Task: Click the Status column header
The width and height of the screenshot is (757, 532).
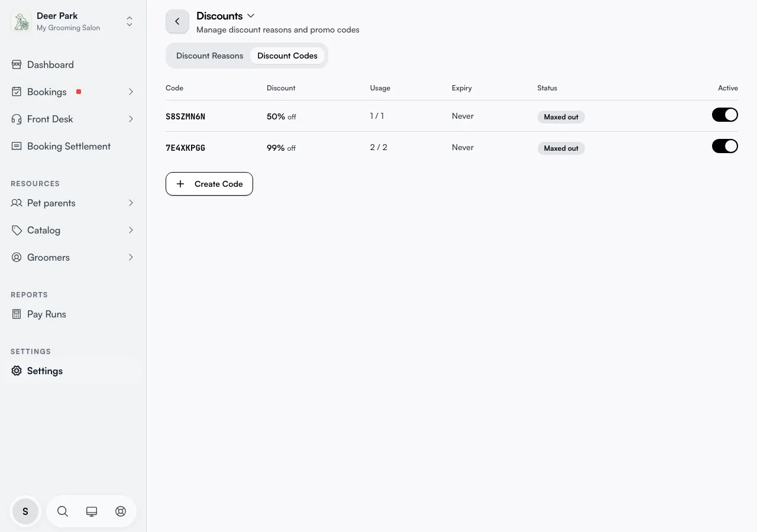Action: click(x=547, y=88)
